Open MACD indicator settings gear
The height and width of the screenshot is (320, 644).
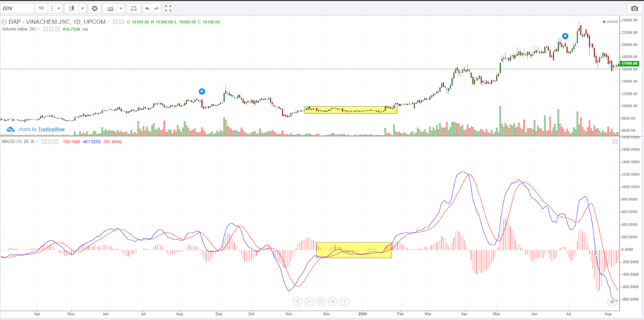(50, 142)
